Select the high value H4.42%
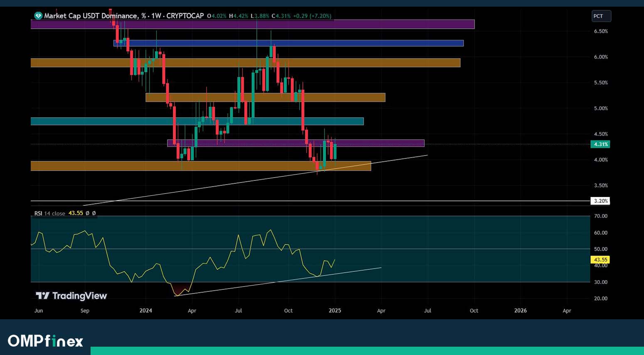Viewport: 644px width, 355px height. (x=238, y=16)
